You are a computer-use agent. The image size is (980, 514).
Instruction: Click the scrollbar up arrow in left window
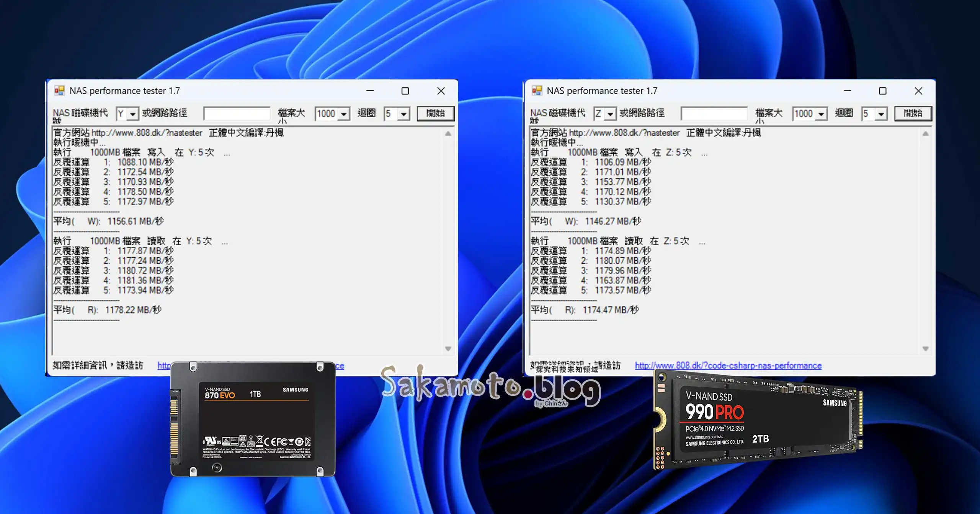tap(447, 134)
